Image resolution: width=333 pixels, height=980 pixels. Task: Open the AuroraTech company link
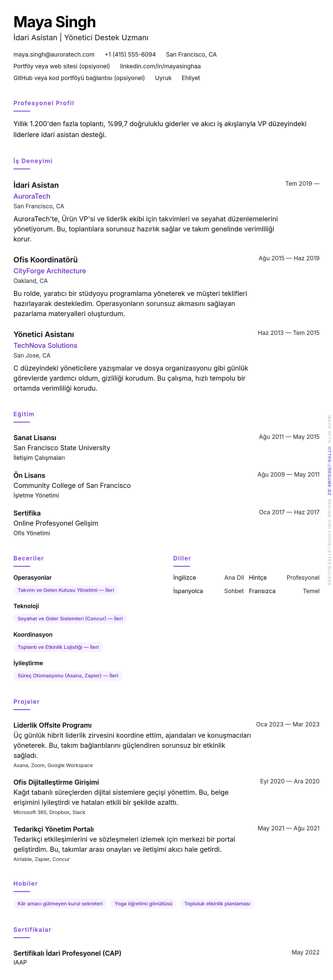pyautogui.click(x=32, y=196)
